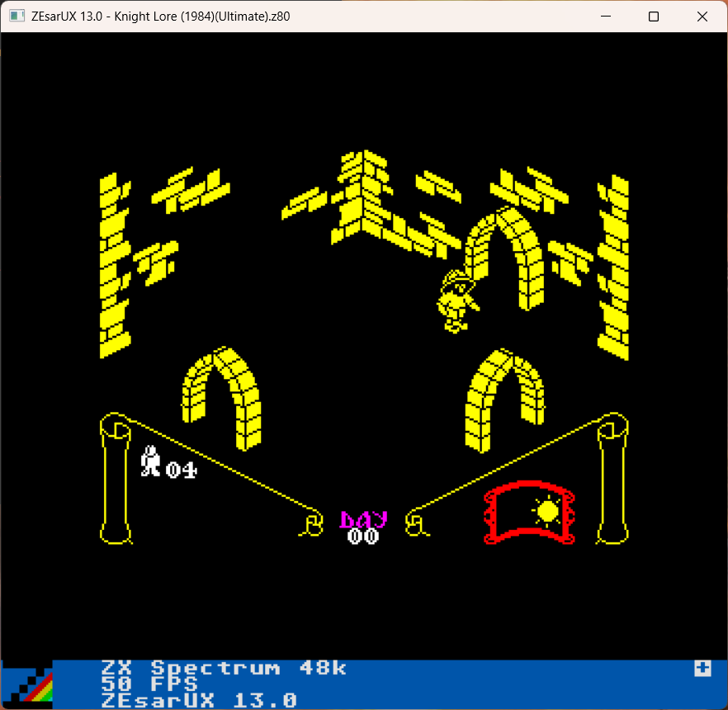Viewport: 728px width, 710px height.
Task: Click the window title Knight Lore text
Action: pyautogui.click(x=161, y=17)
